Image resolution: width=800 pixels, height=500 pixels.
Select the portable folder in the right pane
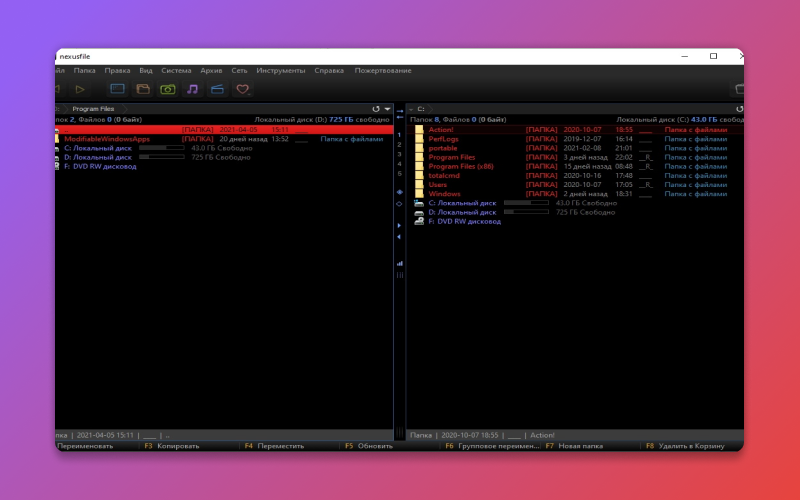click(x=576, y=148)
